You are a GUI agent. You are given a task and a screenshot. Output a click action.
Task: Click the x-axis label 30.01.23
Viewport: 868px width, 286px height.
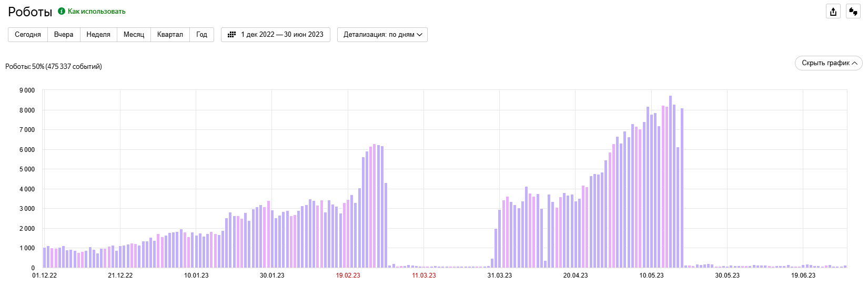pyautogui.click(x=272, y=275)
